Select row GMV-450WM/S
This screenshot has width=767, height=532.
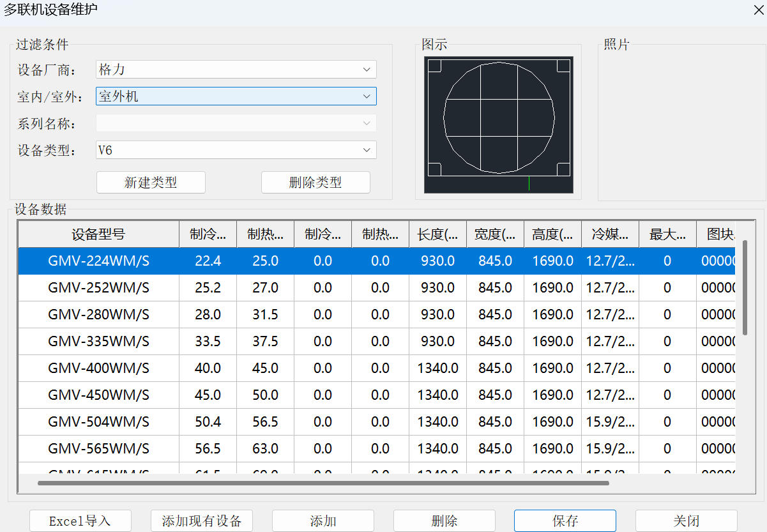tap(377, 395)
